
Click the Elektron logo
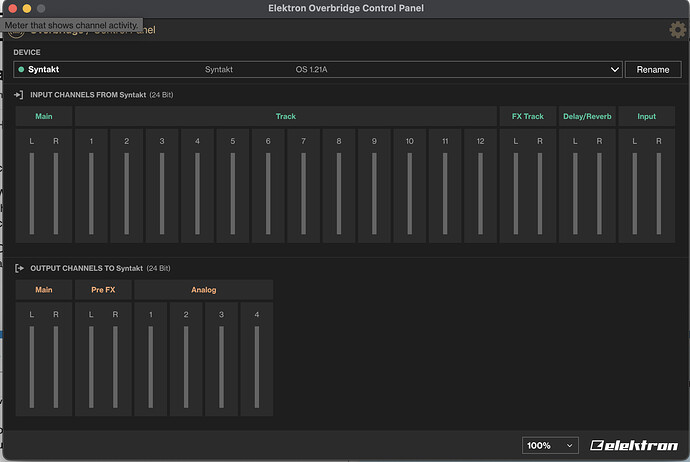tap(634, 445)
